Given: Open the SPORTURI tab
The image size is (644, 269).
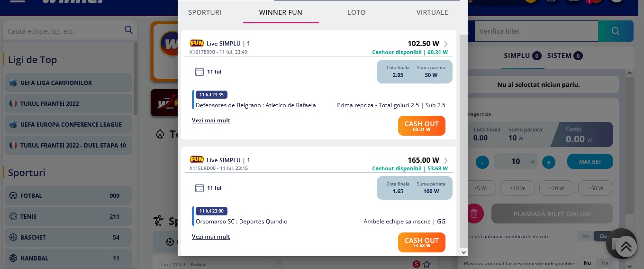Looking at the screenshot, I should coord(205,12).
